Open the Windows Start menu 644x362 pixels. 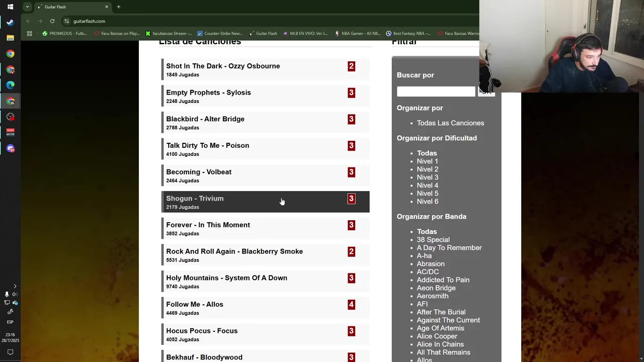click(x=10, y=7)
